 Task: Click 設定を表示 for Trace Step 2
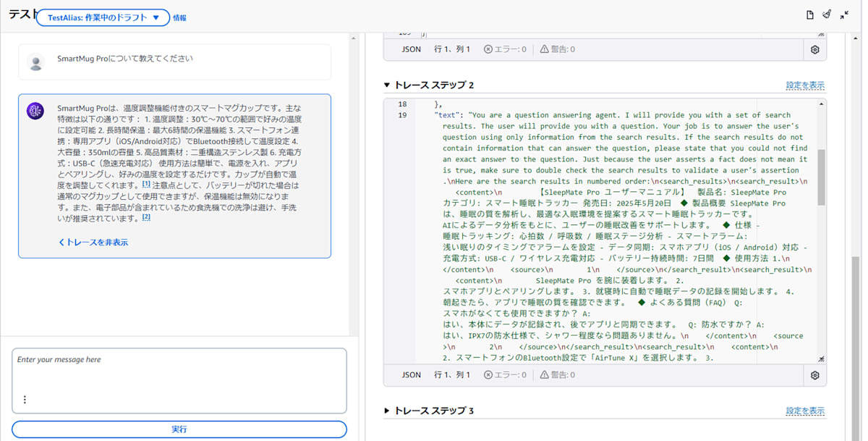tap(805, 85)
